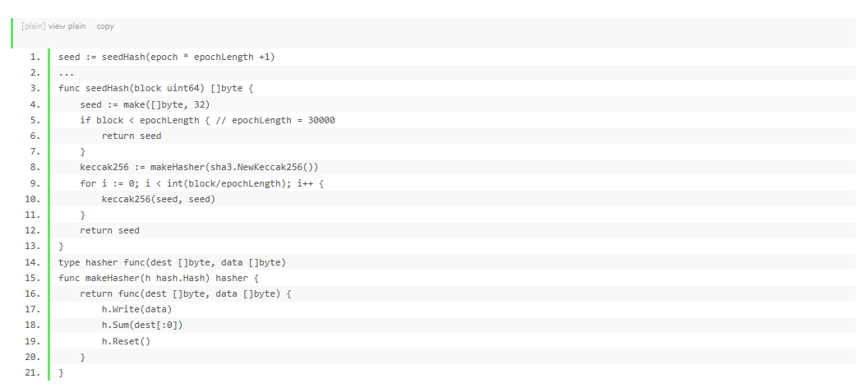The height and width of the screenshot is (388, 868).
Task: Click on 'seed := make([]byte, 32)' line
Action: [145, 104]
